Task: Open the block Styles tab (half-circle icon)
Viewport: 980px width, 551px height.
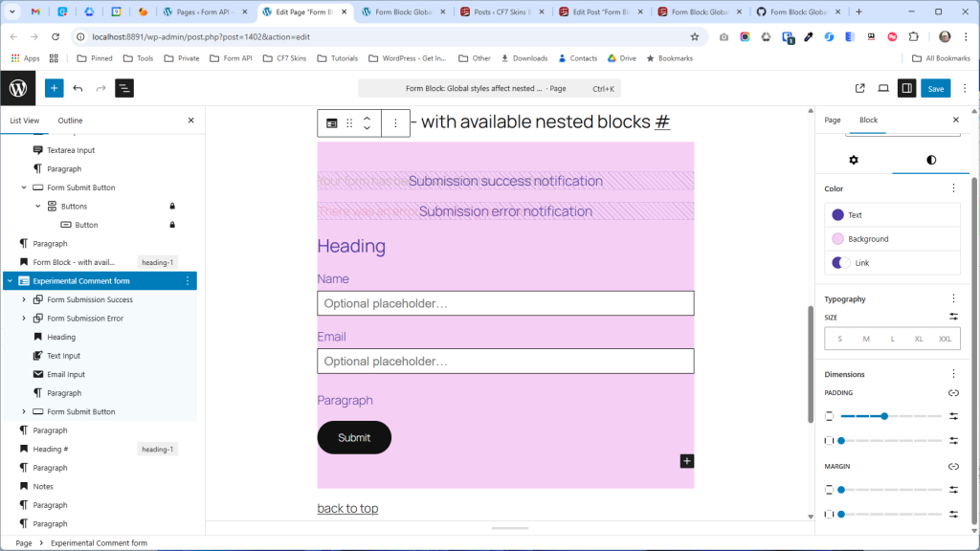Action: [931, 160]
